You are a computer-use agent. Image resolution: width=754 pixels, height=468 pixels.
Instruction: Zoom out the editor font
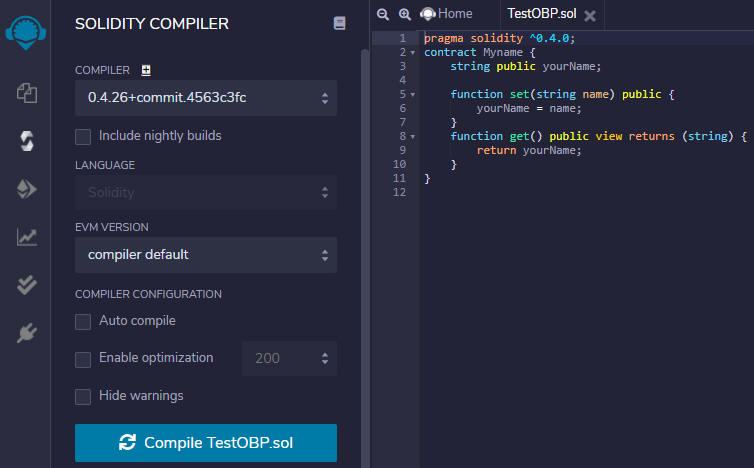(383, 14)
